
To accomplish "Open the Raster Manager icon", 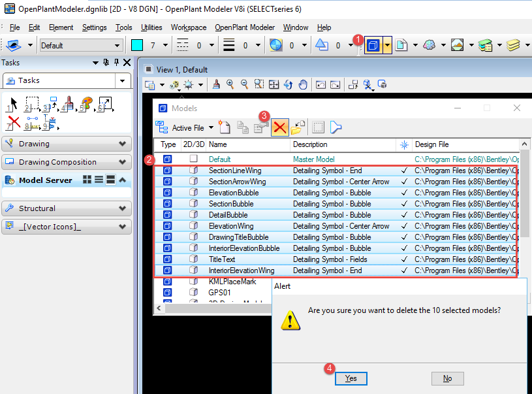I will [x=458, y=45].
